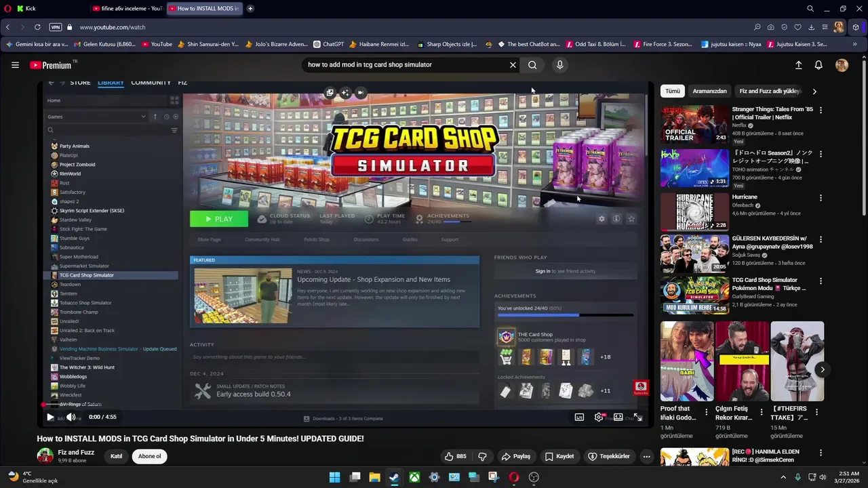This screenshot has height=488, width=868.
Task: Open options for Proof that İñaki short
Action: pyautogui.click(x=706, y=412)
